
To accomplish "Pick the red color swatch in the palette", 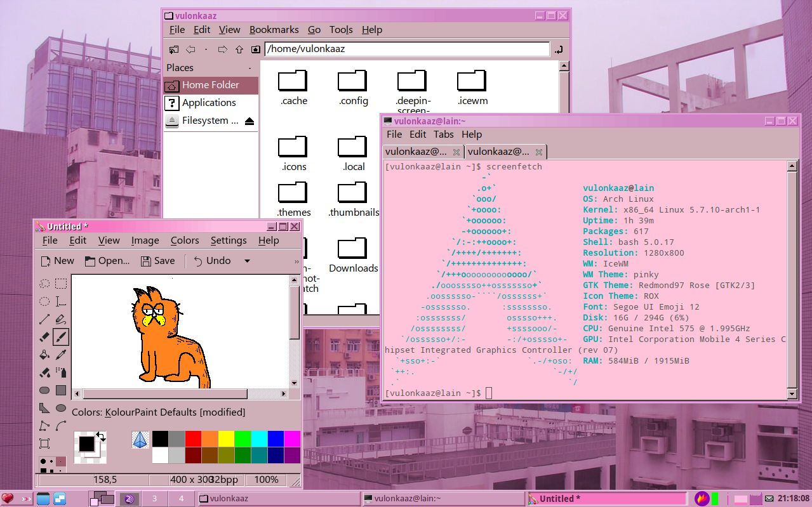I will coord(192,438).
